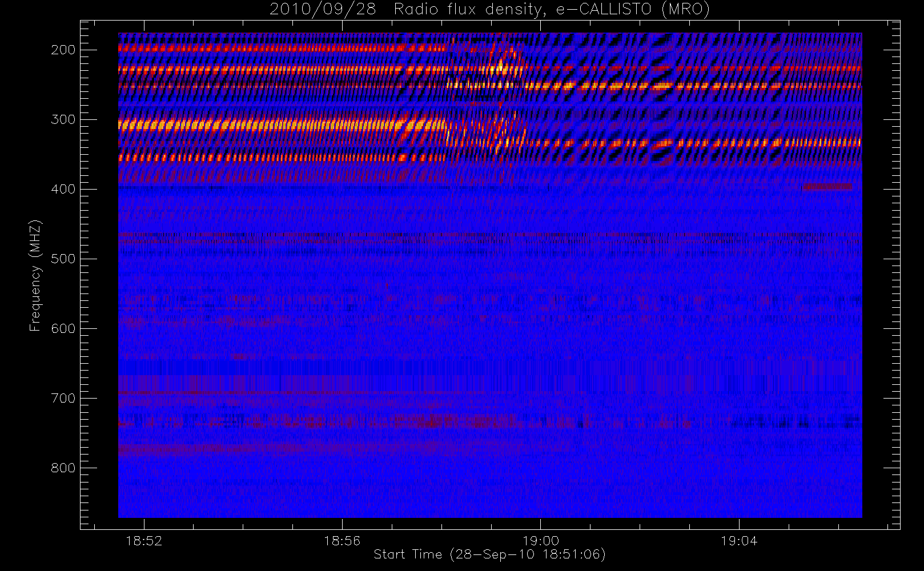Click the 700 frequency tick label

[x=63, y=398]
